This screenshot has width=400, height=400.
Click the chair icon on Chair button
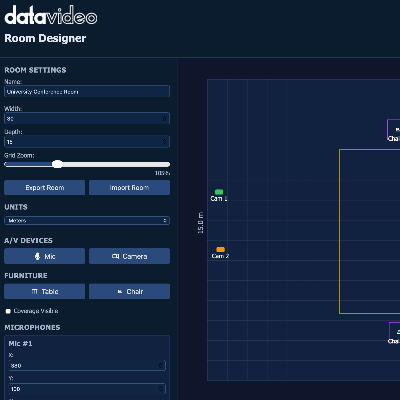[120, 292]
